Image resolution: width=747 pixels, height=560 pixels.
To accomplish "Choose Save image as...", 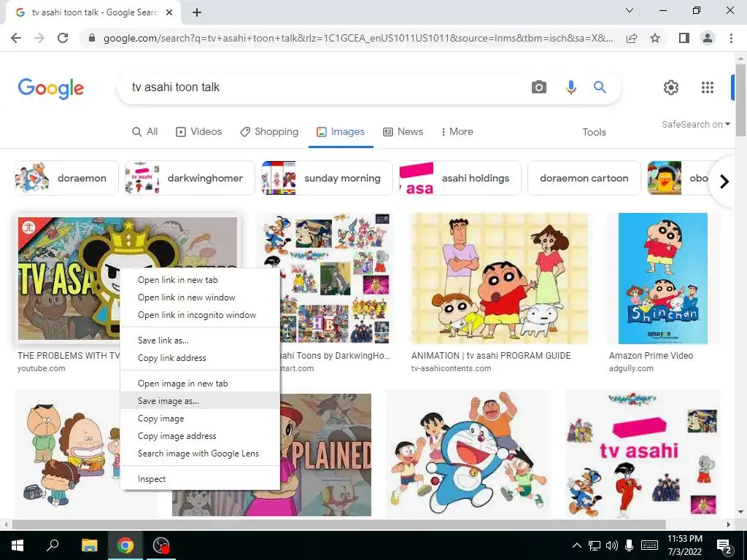I will [200, 401].
